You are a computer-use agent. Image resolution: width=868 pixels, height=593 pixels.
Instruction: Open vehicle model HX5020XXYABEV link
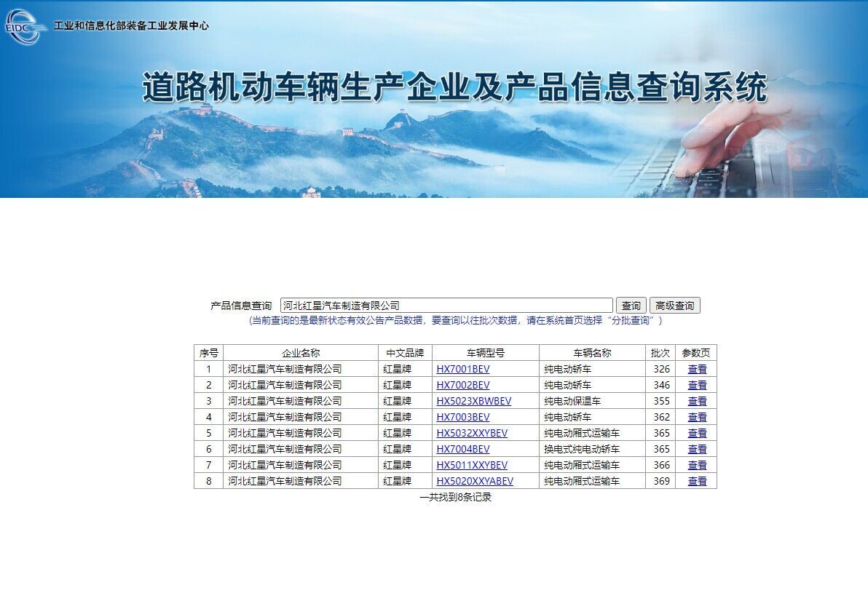pos(474,481)
